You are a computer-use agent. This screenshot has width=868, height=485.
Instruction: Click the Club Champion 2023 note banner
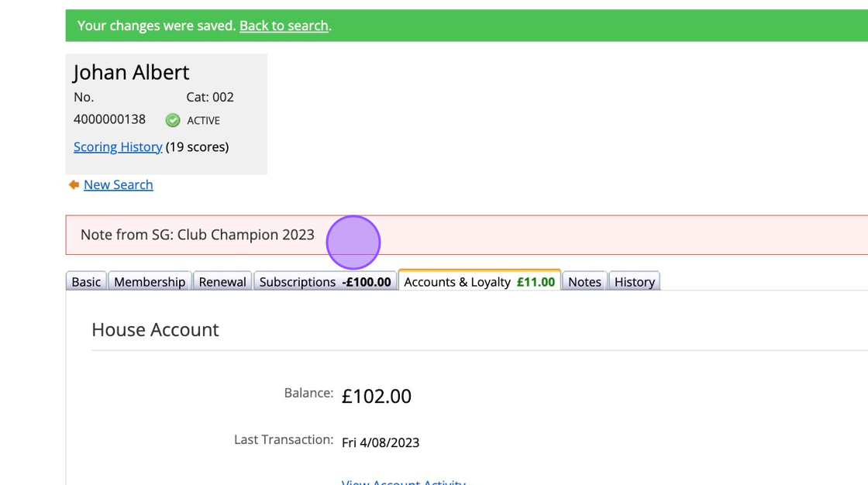coord(467,235)
